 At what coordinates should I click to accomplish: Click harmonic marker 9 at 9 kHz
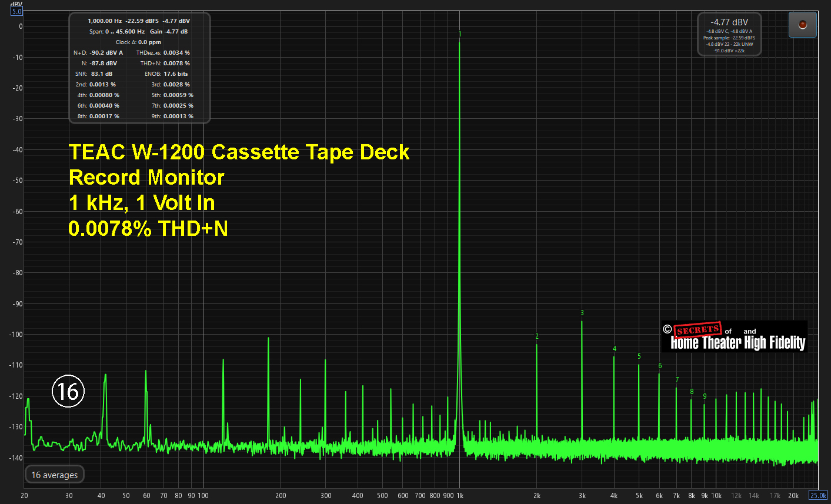[705, 396]
